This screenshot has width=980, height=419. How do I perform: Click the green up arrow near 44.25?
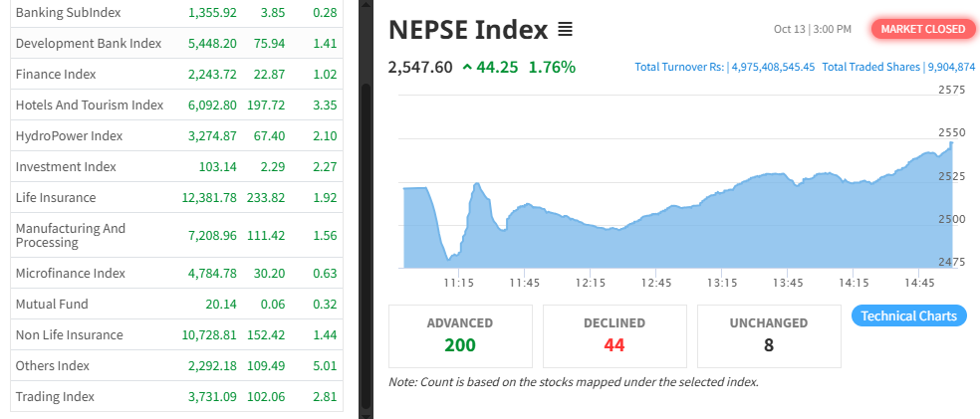point(467,68)
